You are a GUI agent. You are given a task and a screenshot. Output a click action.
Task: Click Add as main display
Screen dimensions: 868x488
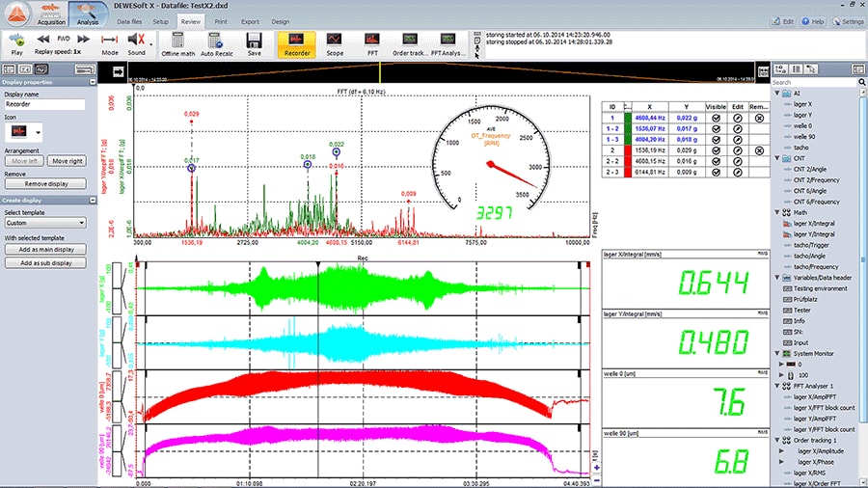click(x=46, y=250)
